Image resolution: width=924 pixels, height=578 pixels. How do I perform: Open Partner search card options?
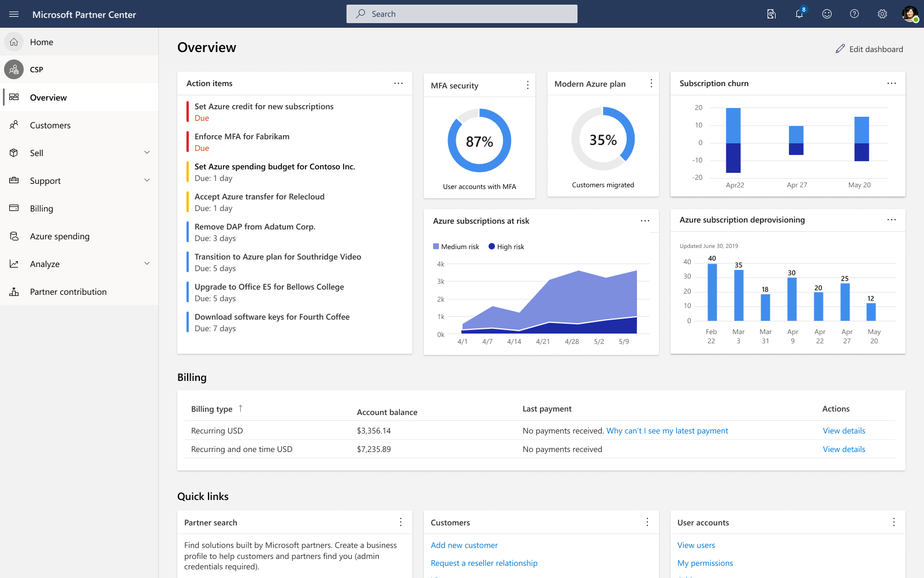[401, 522]
